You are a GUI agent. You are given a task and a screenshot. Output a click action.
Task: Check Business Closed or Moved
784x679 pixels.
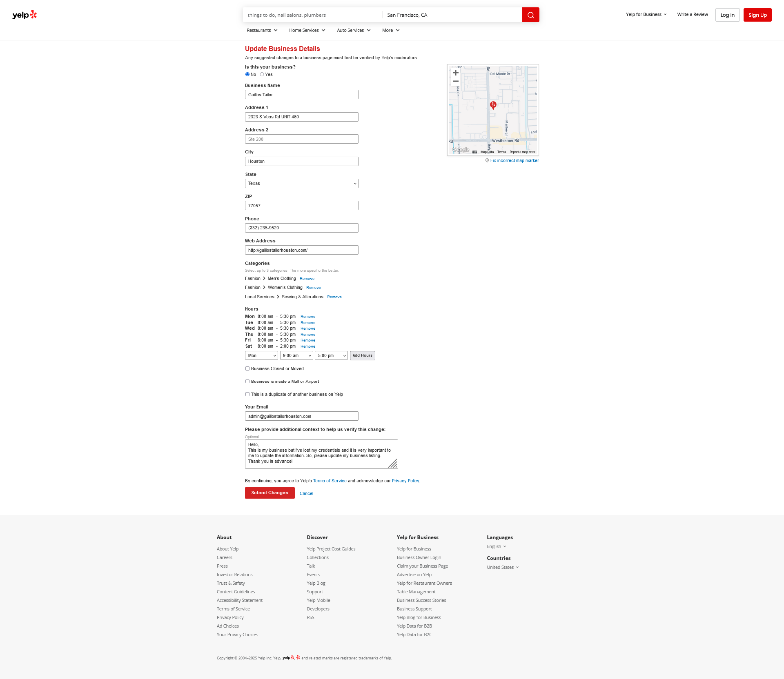tap(247, 368)
